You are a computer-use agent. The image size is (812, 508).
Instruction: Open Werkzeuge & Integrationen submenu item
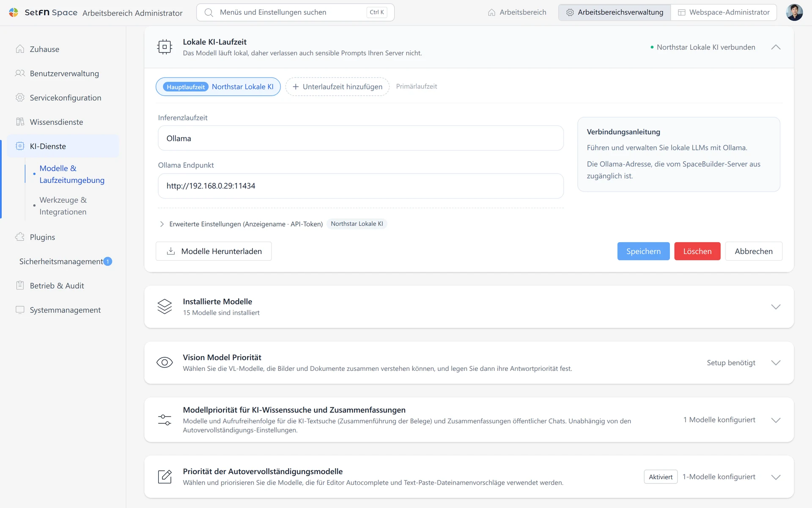[x=63, y=206]
